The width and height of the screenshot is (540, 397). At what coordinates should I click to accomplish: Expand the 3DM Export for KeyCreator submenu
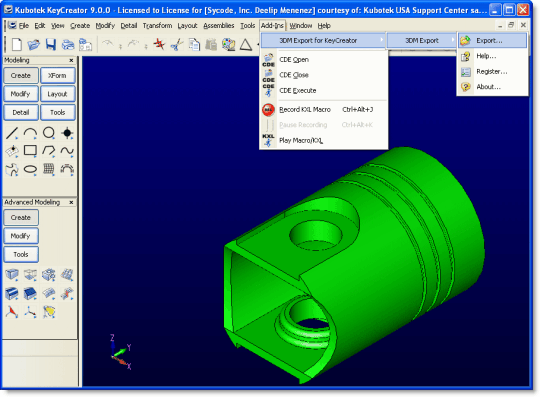(x=323, y=41)
